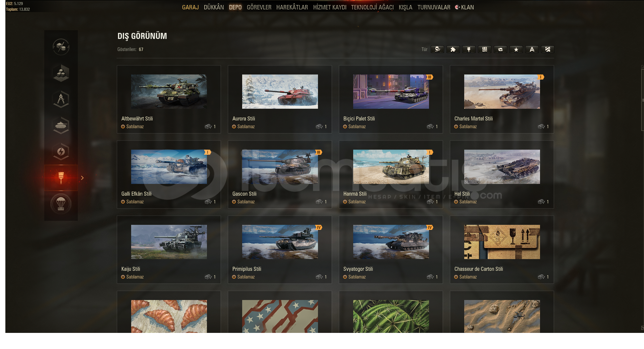This screenshot has width=644, height=349.
Task: Open the KLAN tab
Action: click(465, 7)
